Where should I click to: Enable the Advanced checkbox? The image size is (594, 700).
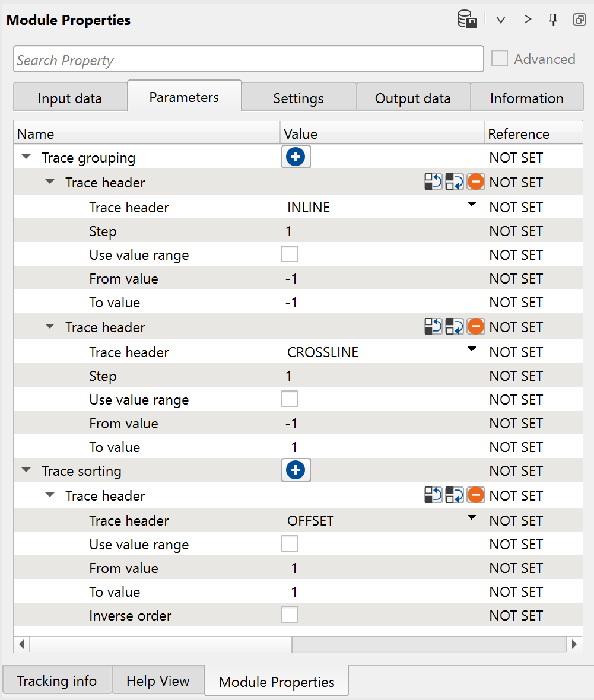tap(500, 59)
